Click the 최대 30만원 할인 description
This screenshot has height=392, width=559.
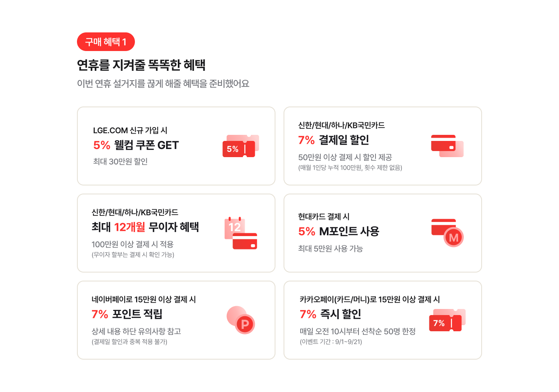tap(120, 162)
